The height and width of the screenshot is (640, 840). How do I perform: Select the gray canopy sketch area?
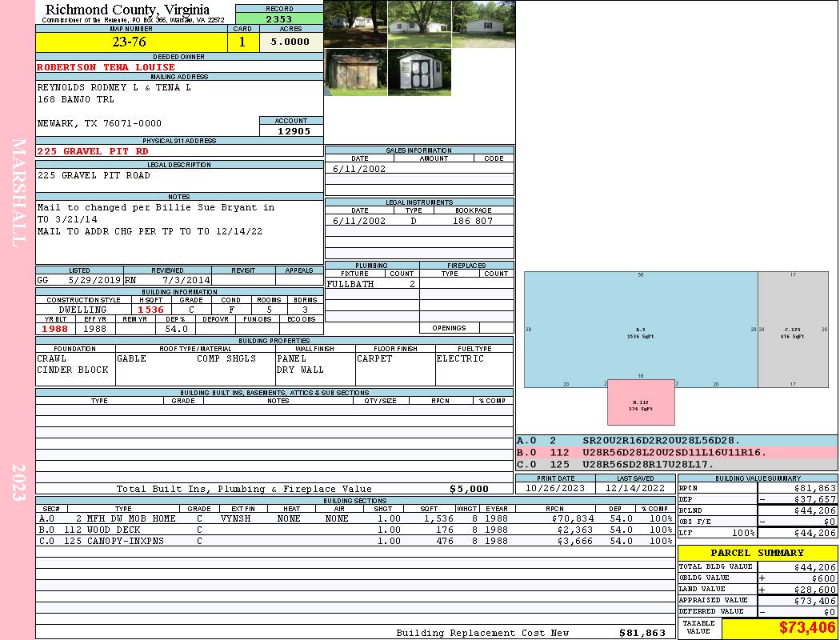pyautogui.click(x=792, y=329)
